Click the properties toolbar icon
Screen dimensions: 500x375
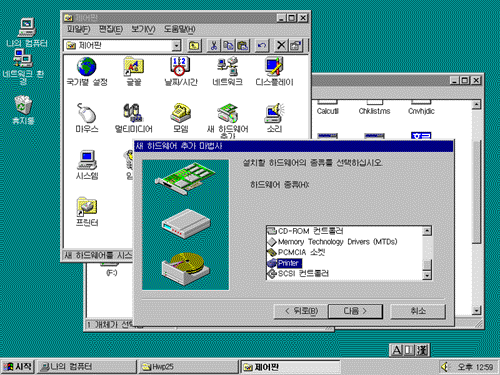tap(296, 45)
